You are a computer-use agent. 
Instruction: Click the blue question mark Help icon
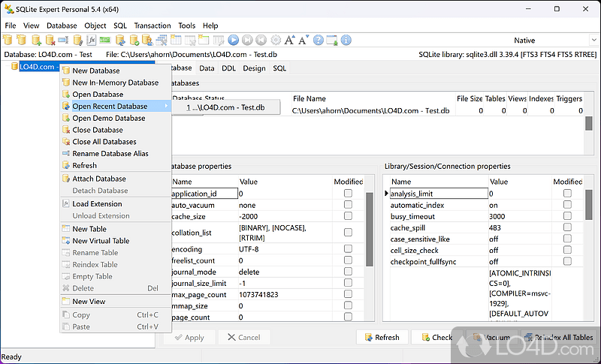(x=318, y=40)
